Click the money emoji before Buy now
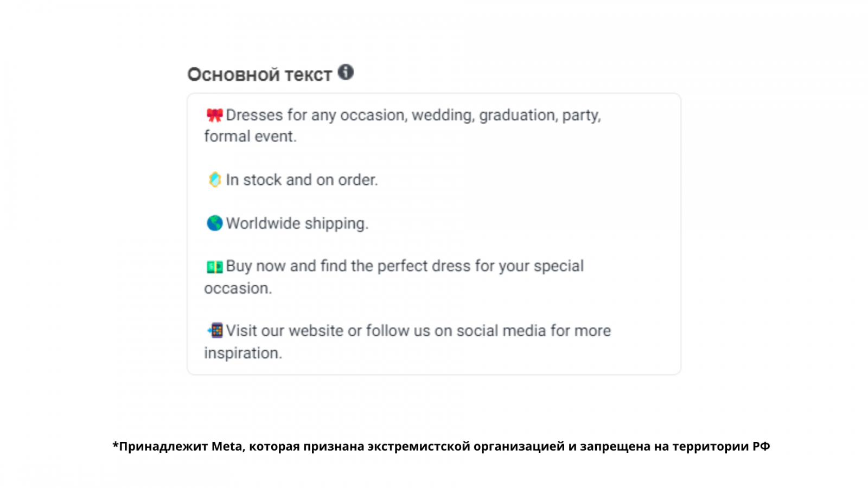This screenshot has height=488, width=868. tap(214, 266)
